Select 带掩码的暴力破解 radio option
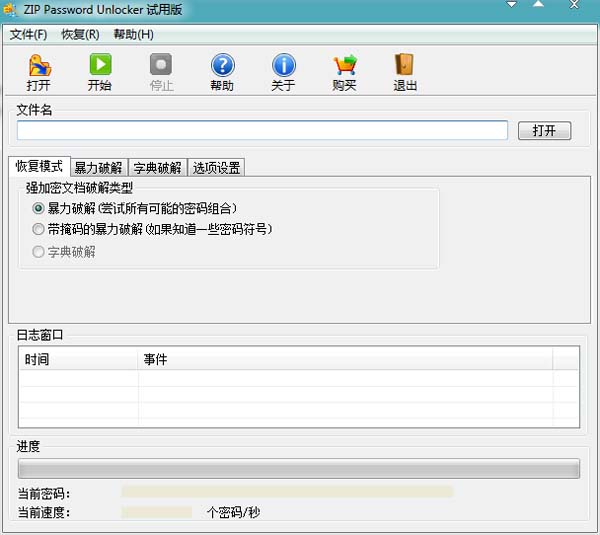This screenshot has height=535, width=600. point(39,229)
